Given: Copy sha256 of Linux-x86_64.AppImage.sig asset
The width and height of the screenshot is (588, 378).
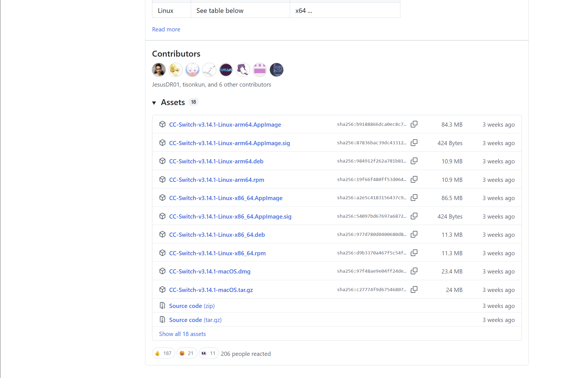Looking at the screenshot, I should click(414, 216).
